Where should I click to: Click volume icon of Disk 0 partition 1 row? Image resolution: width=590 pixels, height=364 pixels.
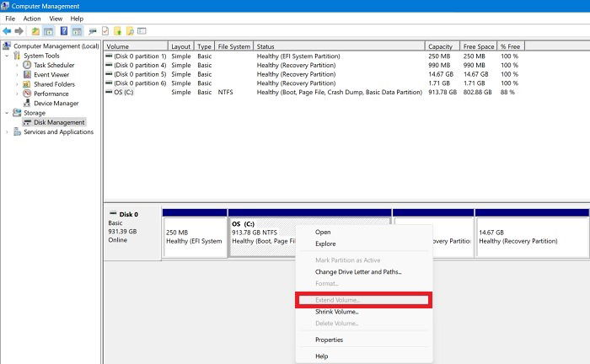(x=109, y=56)
